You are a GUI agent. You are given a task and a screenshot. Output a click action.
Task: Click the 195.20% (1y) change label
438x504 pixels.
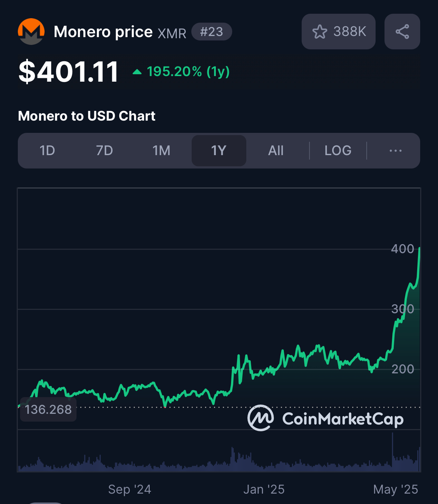188,71
